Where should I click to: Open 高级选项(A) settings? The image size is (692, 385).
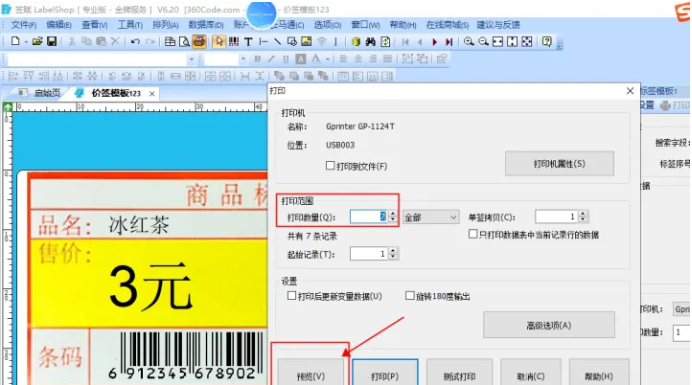tap(549, 325)
